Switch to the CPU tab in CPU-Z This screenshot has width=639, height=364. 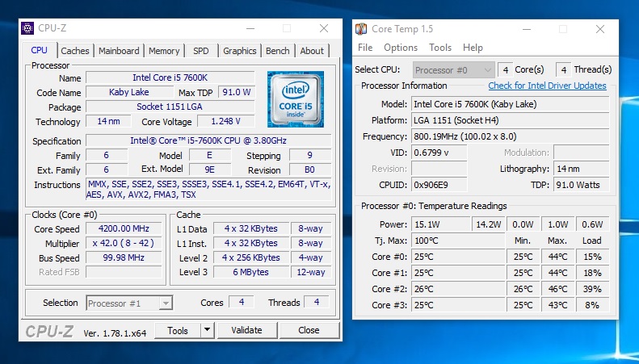coord(39,50)
